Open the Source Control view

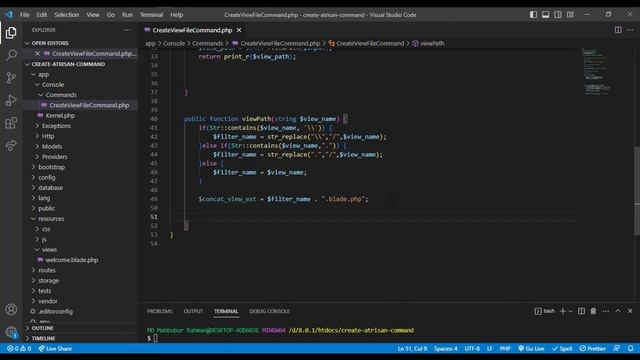tap(11, 78)
